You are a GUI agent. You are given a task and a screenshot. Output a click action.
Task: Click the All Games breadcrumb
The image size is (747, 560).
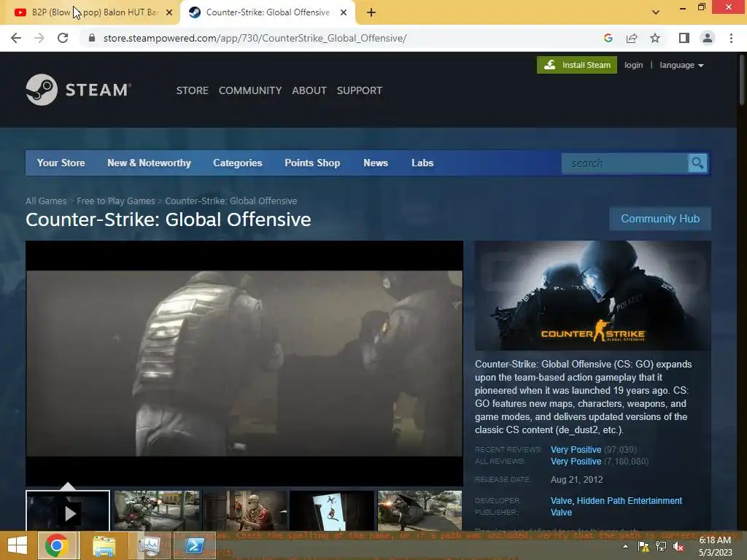(46, 201)
